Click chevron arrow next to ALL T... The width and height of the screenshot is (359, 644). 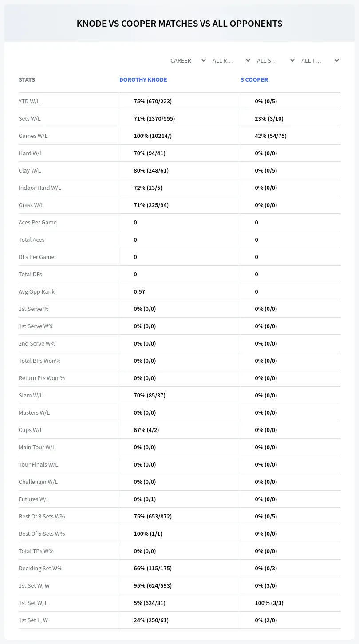click(x=337, y=60)
